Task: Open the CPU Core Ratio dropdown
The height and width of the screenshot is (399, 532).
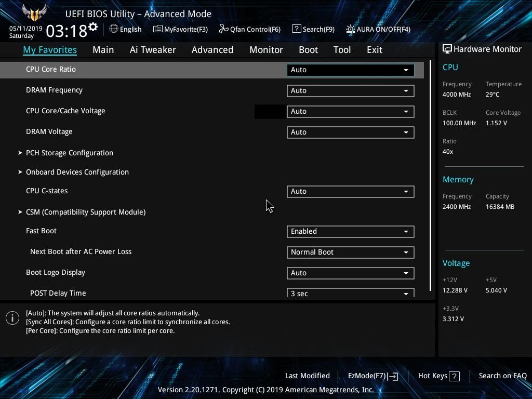Action: (x=351, y=70)
